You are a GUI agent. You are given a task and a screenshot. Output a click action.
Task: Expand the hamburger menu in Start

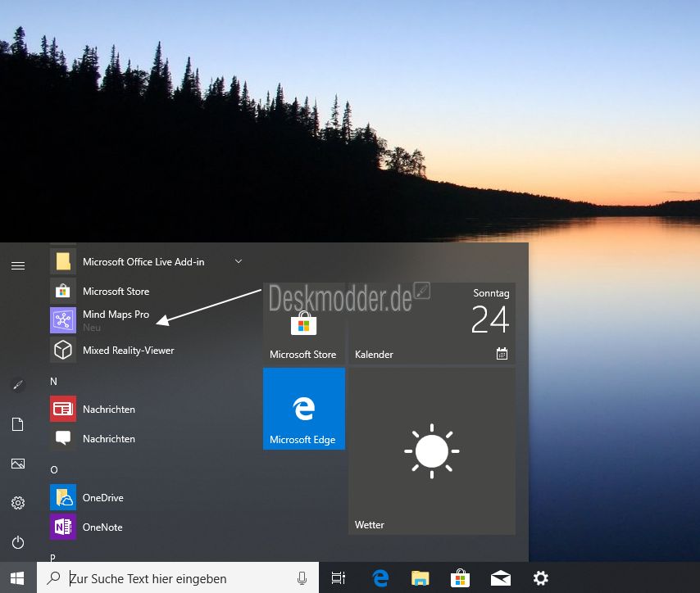[x=18, y=266]
